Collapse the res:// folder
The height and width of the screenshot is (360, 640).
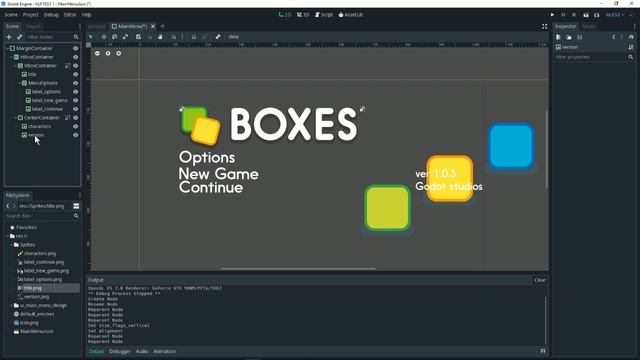coord(7,236)
